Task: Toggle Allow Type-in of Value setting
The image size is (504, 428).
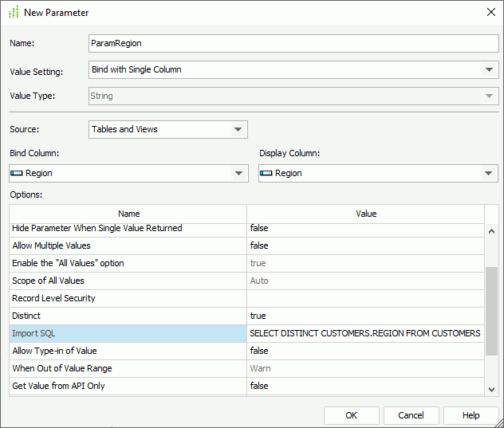Action: click(x=365, y=351)
